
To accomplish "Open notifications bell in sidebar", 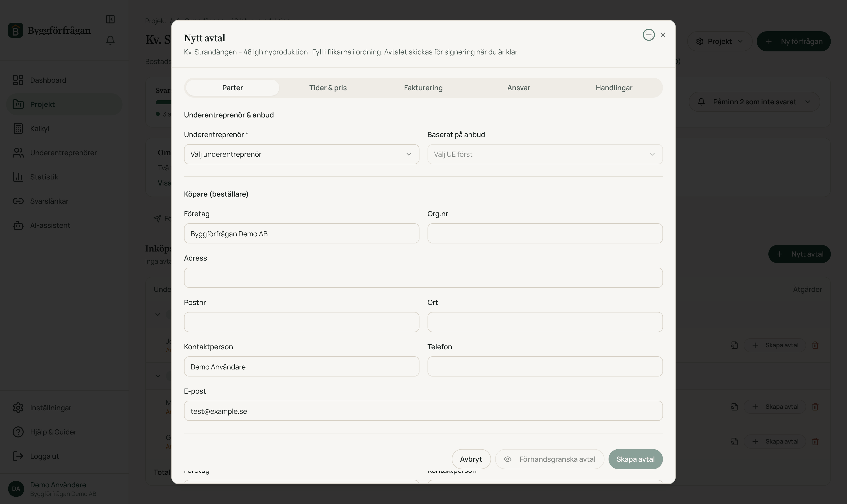I will tap(110, 40).
